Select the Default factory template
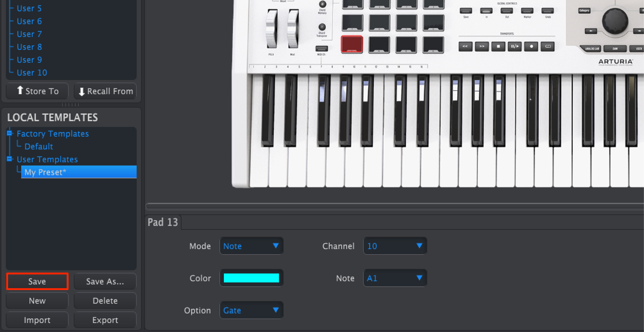 click(x=38, y=146)
